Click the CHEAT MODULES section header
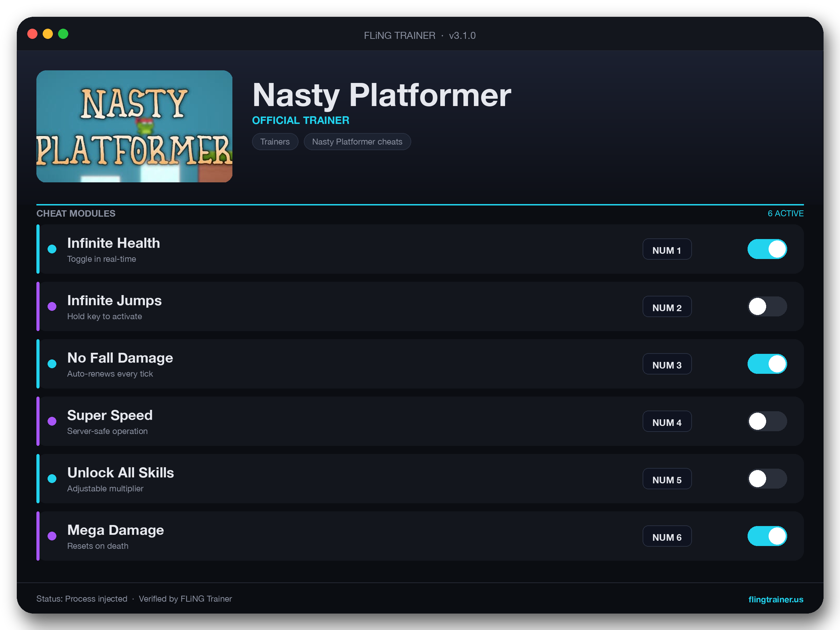 (x=76, y=213)
